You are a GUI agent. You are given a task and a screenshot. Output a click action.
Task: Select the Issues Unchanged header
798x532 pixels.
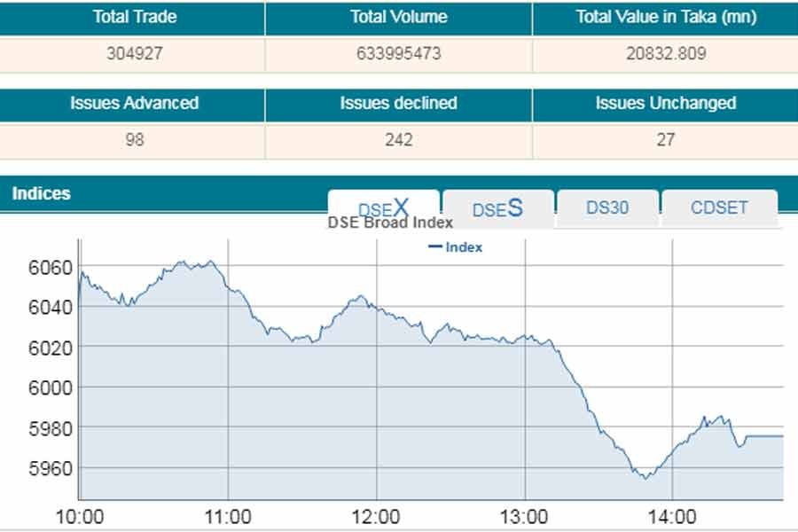(x=665, y=103)
